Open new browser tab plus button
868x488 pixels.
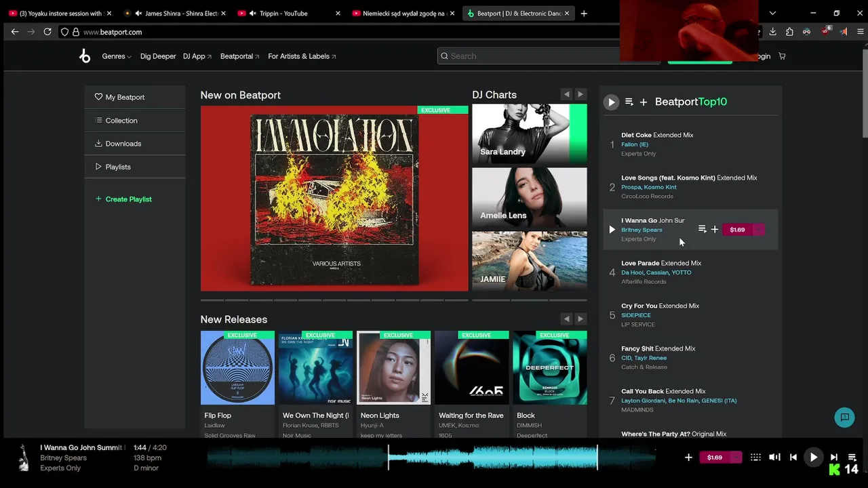pos(584,14)
